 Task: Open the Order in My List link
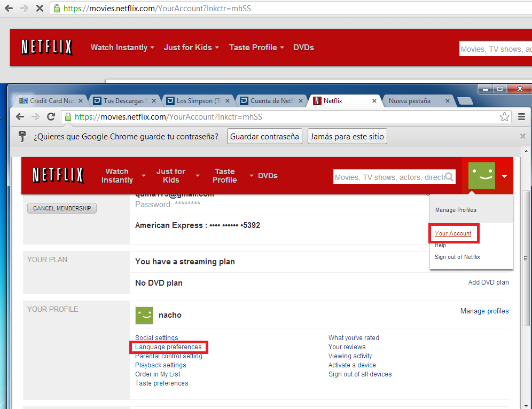(158, 374)
